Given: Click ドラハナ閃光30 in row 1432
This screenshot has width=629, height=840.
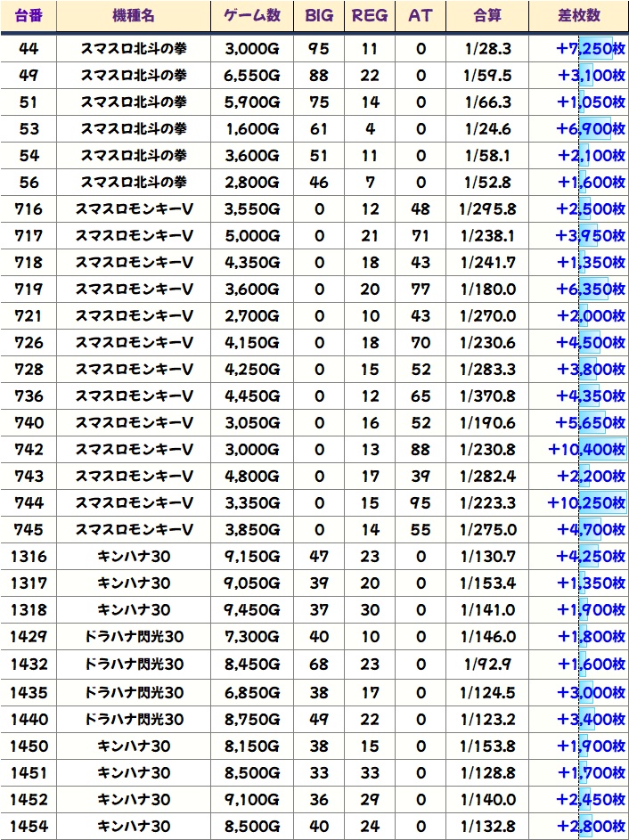Looking at the screenshot, I should (134, 664).
